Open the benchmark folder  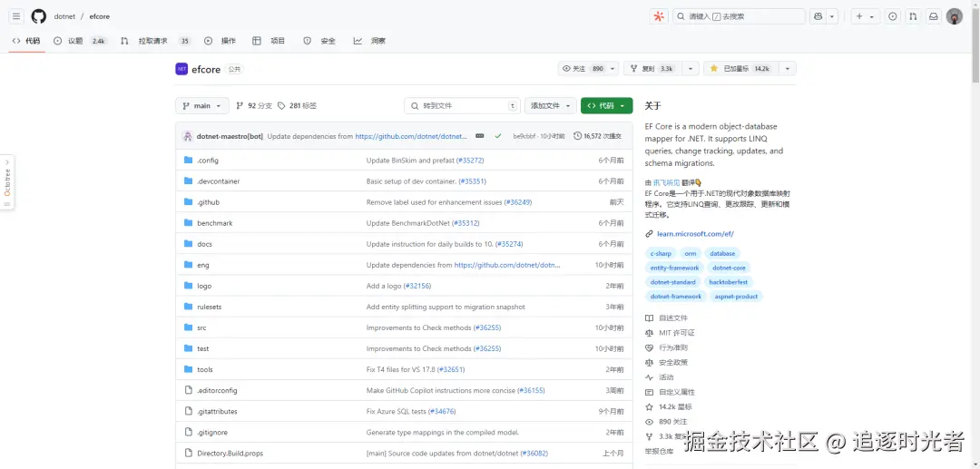point(214,223)
